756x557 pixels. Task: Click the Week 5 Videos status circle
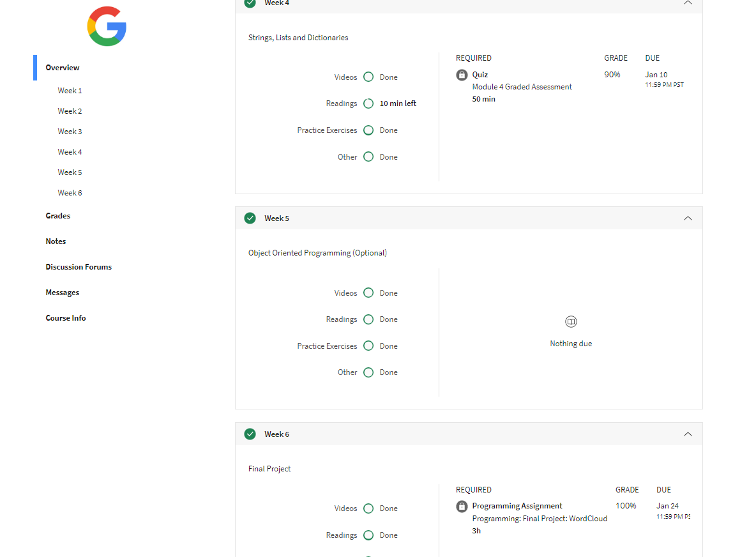pos(368,293)
